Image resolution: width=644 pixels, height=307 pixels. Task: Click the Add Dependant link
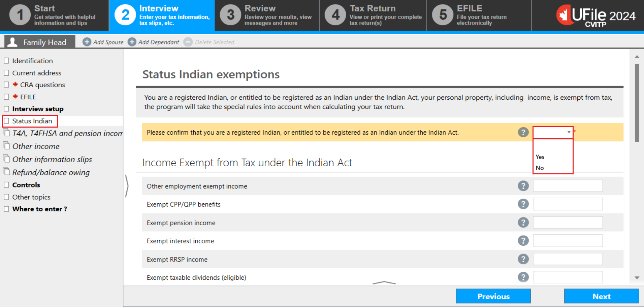tap(159, 42)
